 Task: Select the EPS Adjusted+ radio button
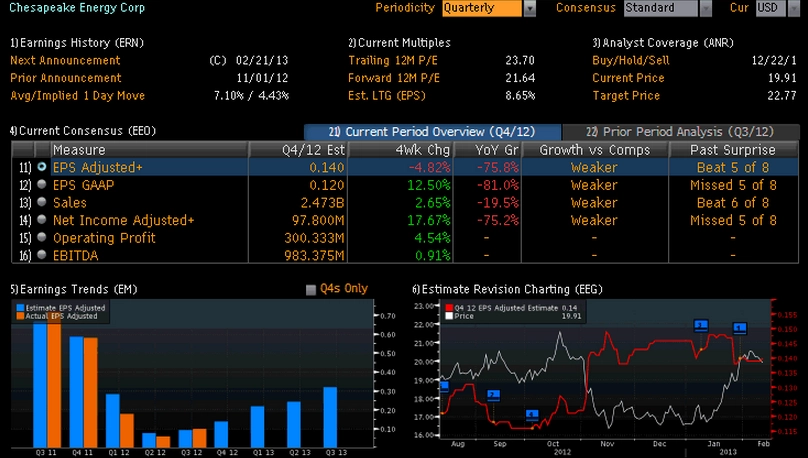tap(42, 167)
